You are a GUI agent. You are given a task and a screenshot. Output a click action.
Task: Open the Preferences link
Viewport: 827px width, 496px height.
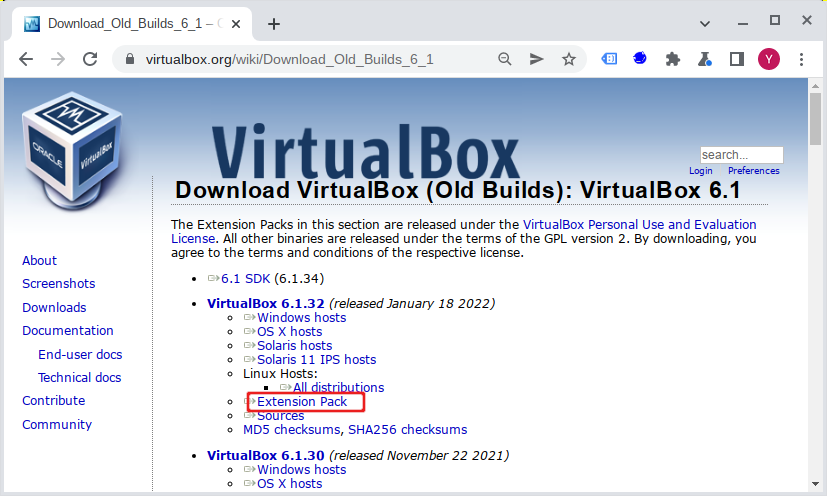tap(754, 170)
